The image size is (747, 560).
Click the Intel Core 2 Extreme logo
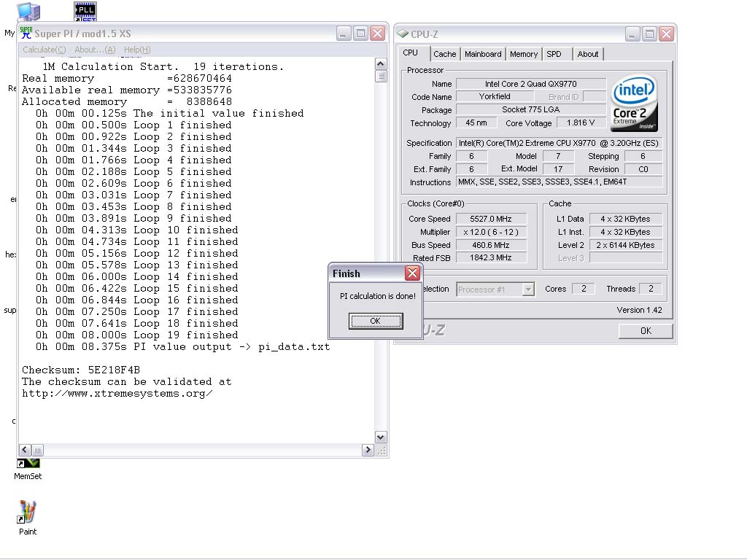coord(634,104)
